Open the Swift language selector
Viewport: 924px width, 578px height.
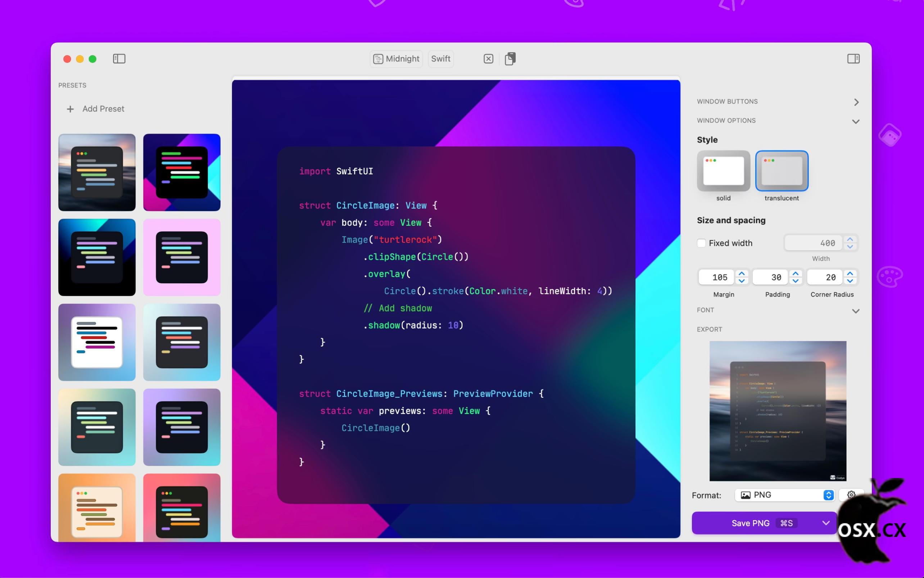point(441,59)
